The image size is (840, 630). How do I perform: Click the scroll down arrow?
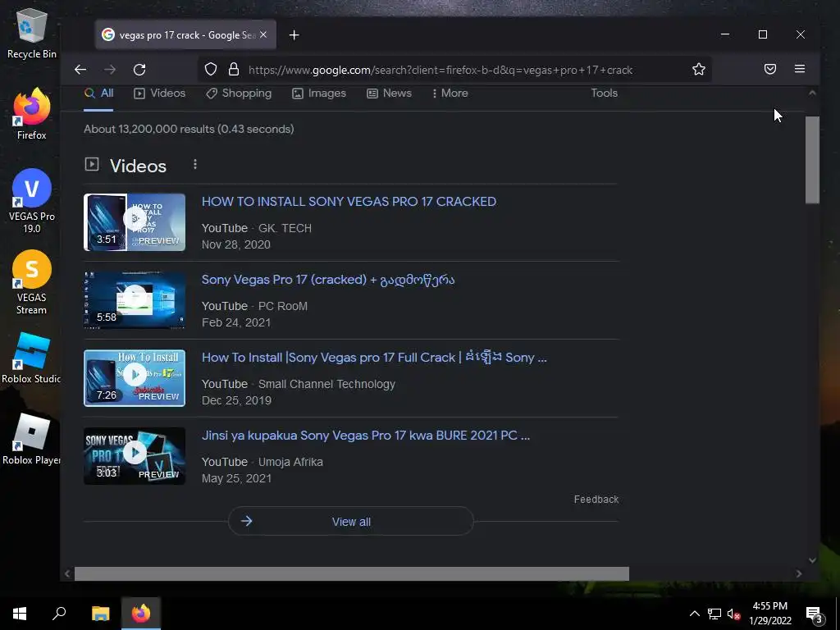coord(812,559)
